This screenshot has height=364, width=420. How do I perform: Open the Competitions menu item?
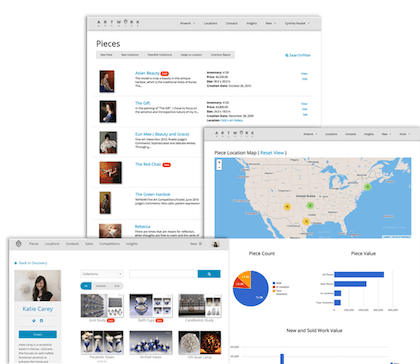coord(109,244)
